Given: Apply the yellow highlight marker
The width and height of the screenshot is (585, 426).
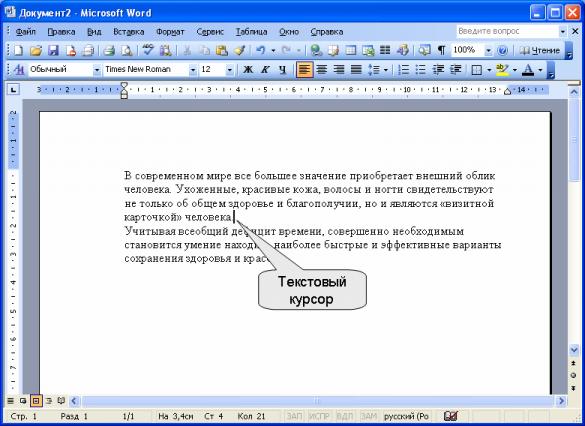Looking at the screenshot, I should (503, 70).
